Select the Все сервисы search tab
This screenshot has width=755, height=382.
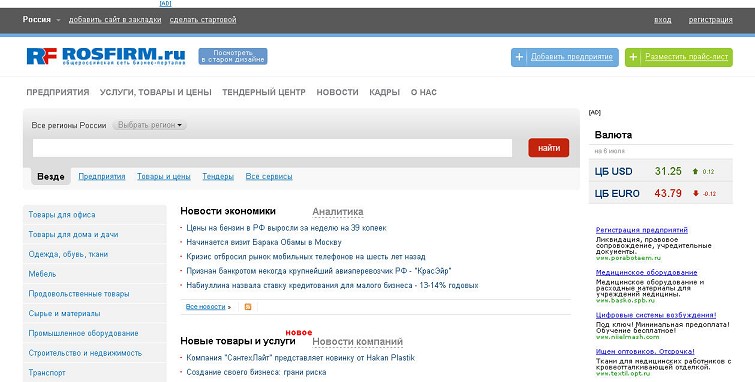[269, 176]
